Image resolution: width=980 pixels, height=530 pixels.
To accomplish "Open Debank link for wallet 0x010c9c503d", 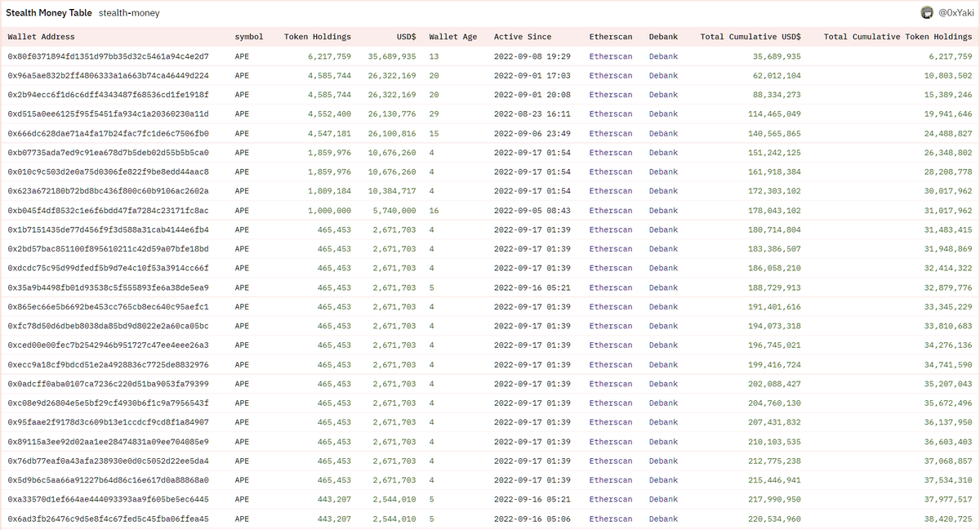I will (663, 171).
